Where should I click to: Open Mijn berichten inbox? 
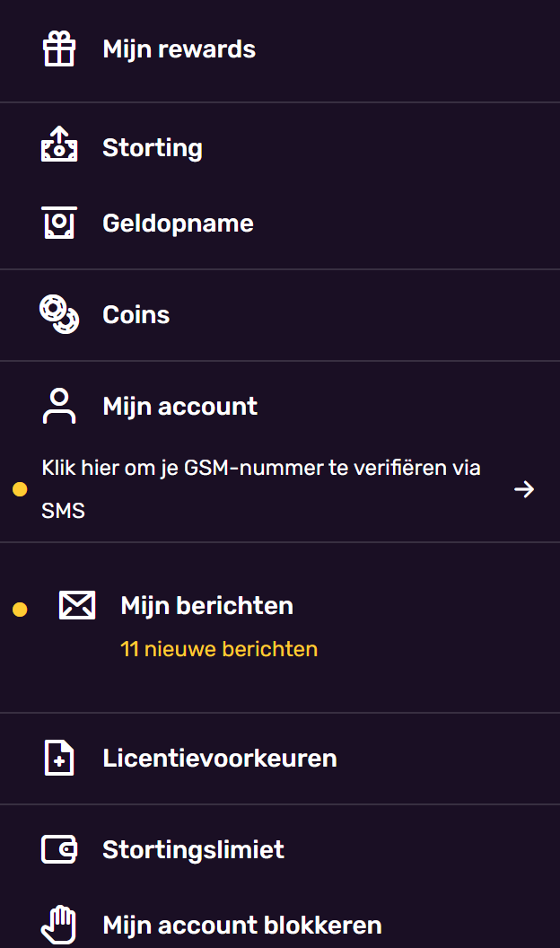[x=206, y=605]
